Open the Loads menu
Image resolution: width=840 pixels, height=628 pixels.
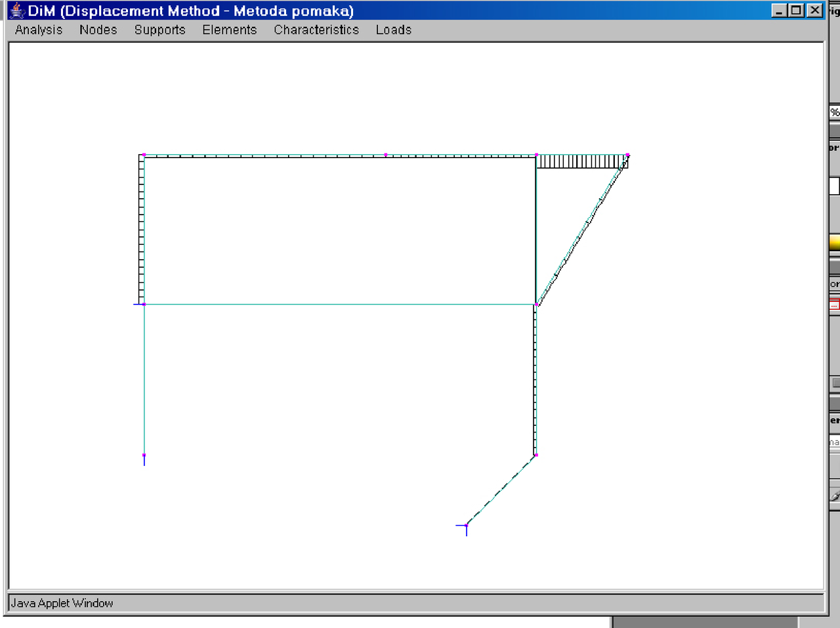(x=393, y=30)
